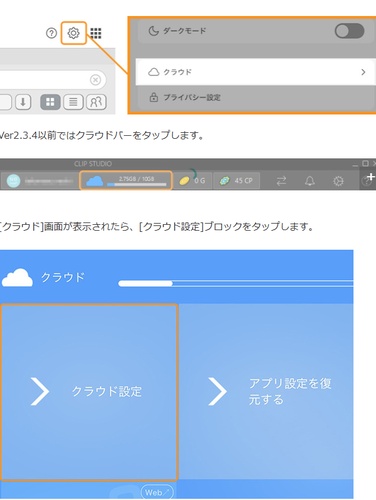Click the Web link button
376x500 pixels.
157,492
